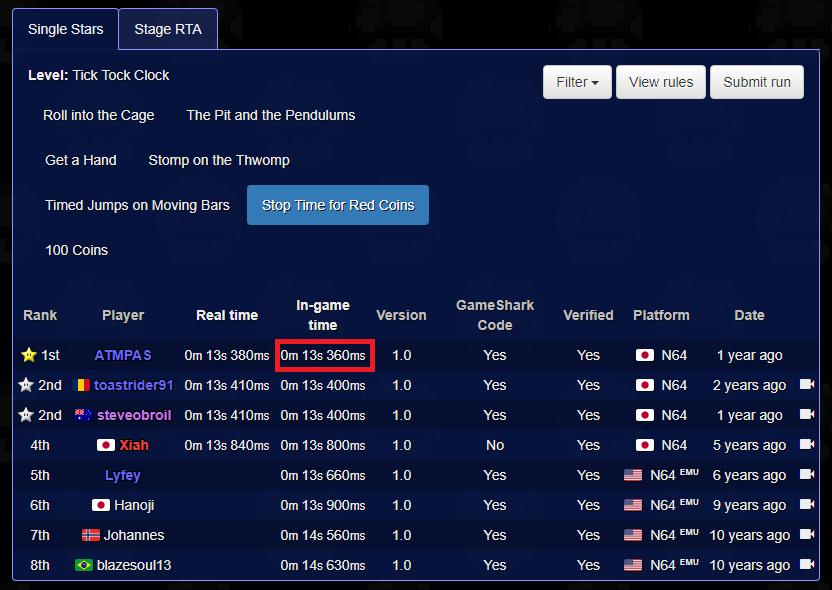Click video camera icon on Hanoji's row
832x590 pixels.
[x=807, y=505]
